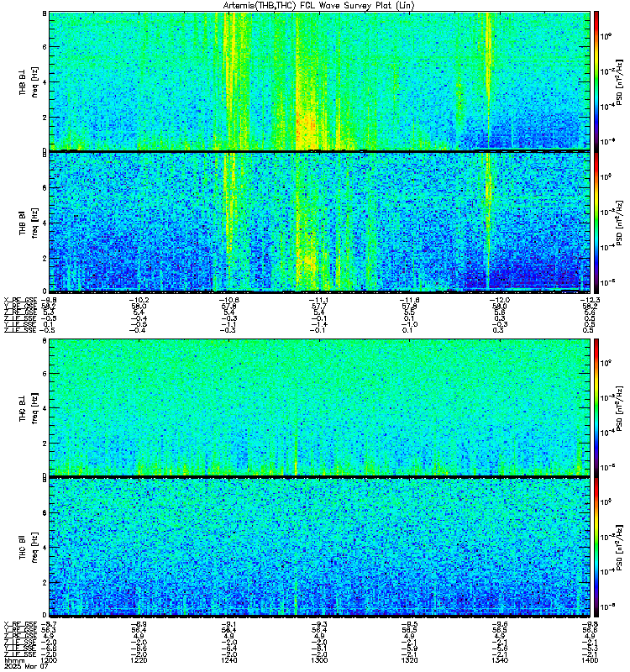Click the "-11.1" value in THB X_RE_GSE row
The height and width of the screenshot is (672, 630).
tap(318, 300)
